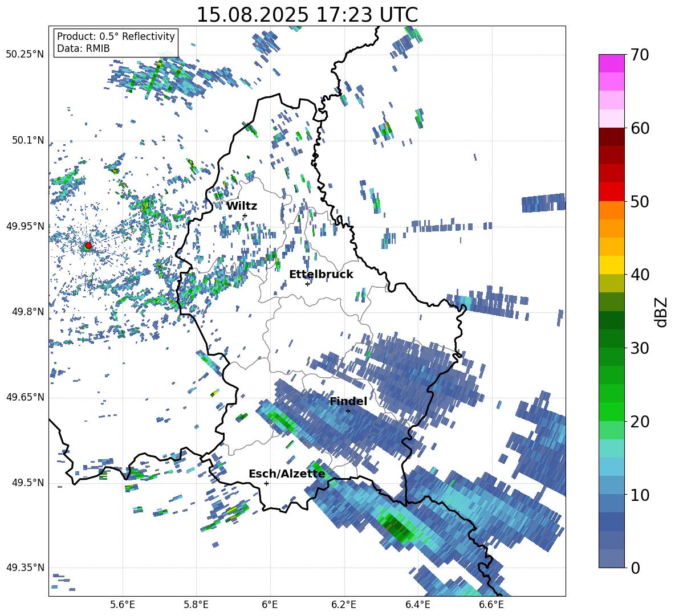The height and width of the screenshot is (616, 675).
Task: Click the cross marker below Esch/Alzette
Action: tap(266, 483)
